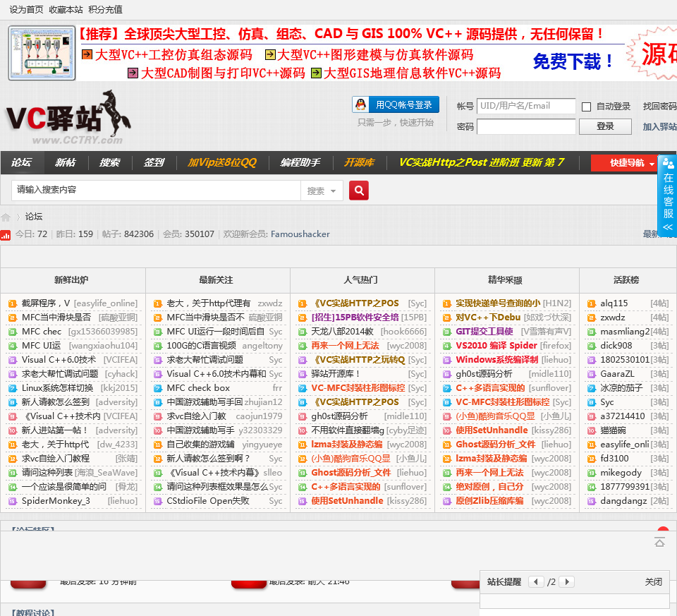Image resolution: width=677 pixels, height=616 pixels.
Task: Click the scroll-to-top arrow icon
Action: pyautogui.click(x=659, y=542)
